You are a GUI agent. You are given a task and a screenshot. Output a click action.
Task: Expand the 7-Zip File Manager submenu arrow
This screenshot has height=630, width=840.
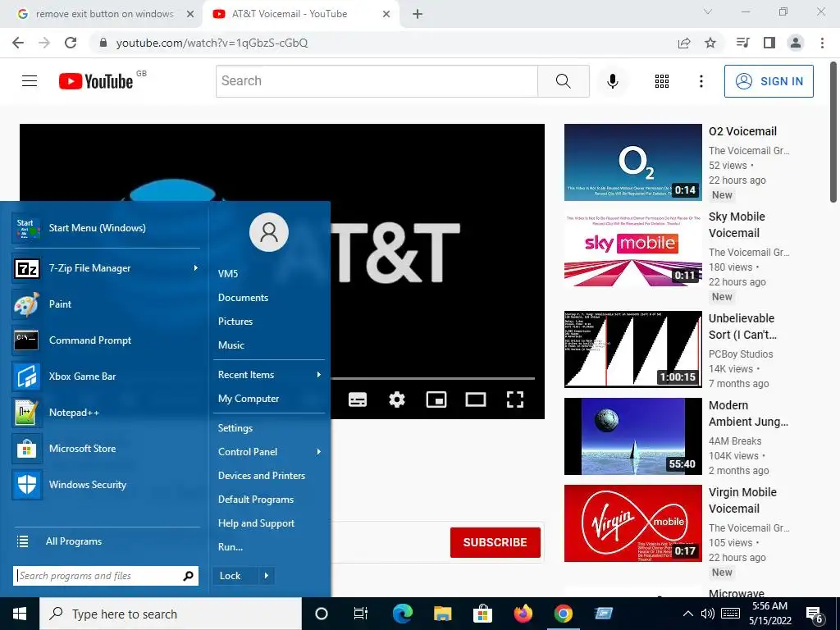(195, 268)
